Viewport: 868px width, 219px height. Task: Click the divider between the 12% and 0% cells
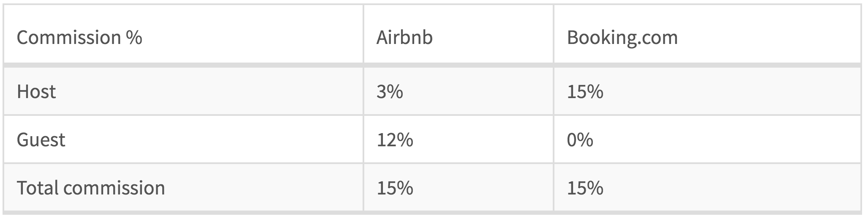(554, 140)
